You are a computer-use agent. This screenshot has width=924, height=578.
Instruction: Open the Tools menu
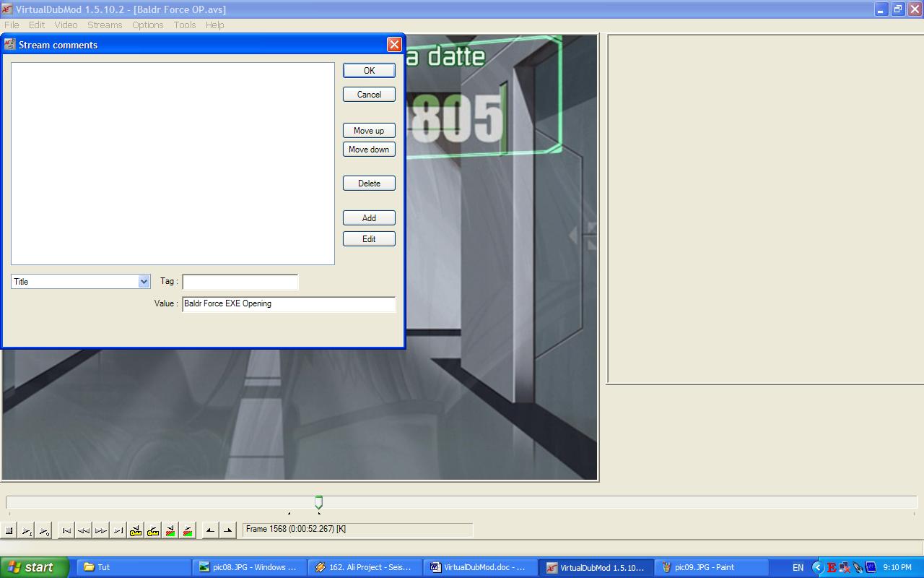185,25
